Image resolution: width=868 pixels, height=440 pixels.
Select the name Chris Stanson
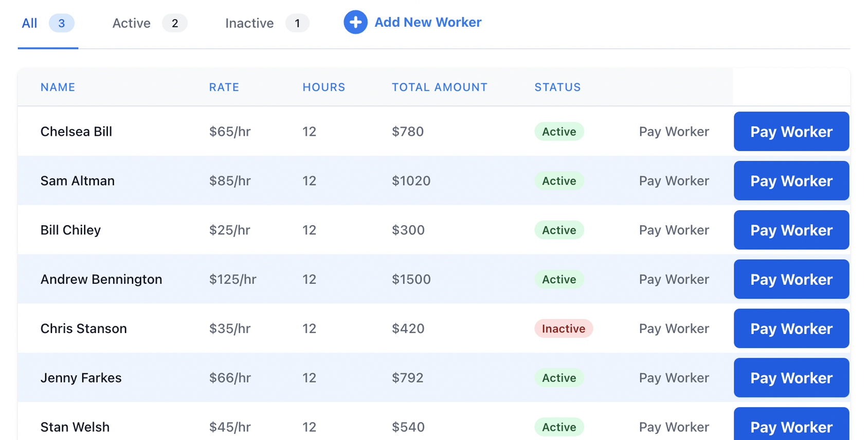pyautogui.click(x=84, y=328)
